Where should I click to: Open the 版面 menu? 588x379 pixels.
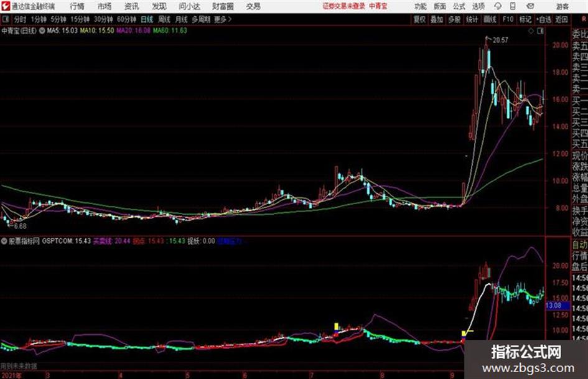tap(440, 6)
